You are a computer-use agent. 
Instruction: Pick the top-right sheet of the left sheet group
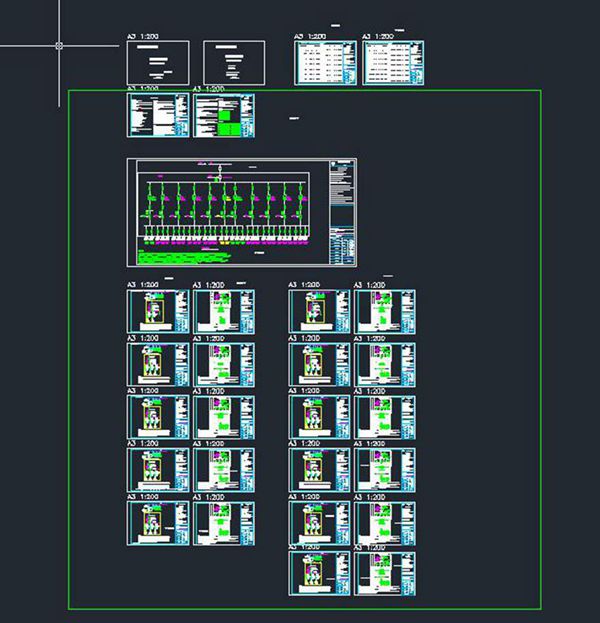click(x=224, y=312)
